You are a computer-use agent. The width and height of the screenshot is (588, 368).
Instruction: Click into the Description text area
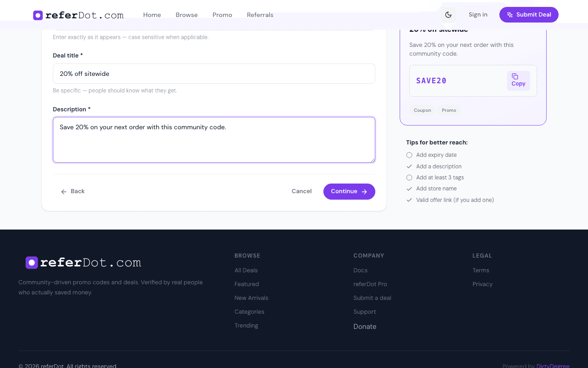(x=214, y=140)
